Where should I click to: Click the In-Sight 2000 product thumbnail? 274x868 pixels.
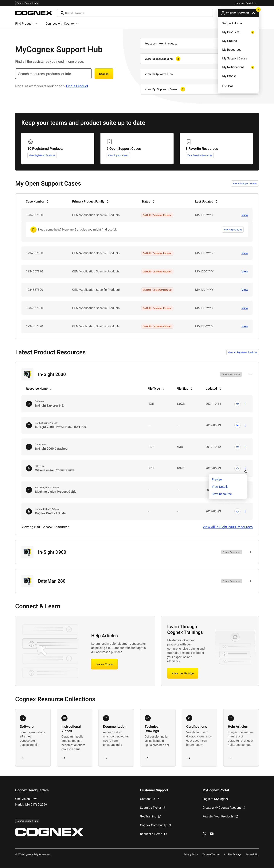[x=27, y=374]
